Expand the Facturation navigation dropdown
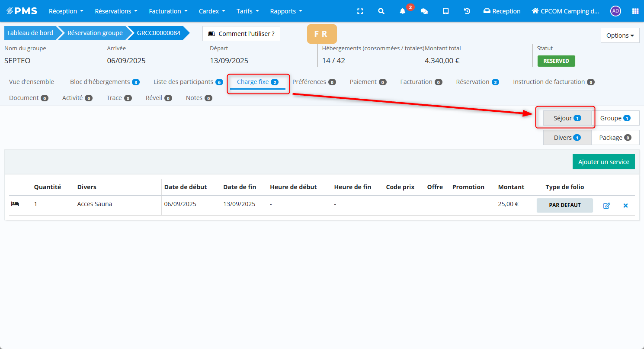The height and width of the screenshot is (349, 644). coord(168,11)
